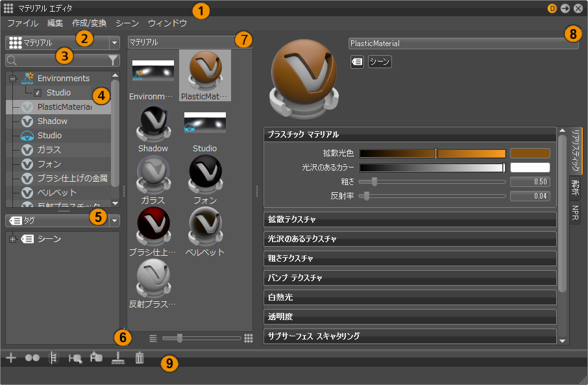Switch to the NPR vertical tab

(x=575, y=212)
